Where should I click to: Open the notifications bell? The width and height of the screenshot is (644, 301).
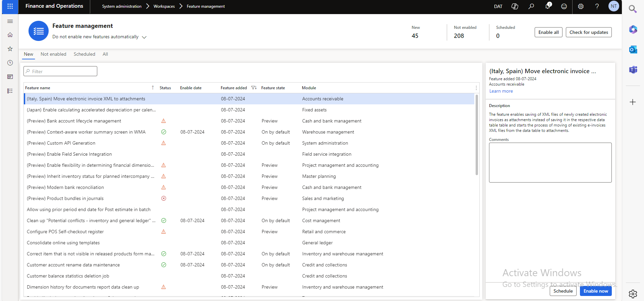click(547, 6)
